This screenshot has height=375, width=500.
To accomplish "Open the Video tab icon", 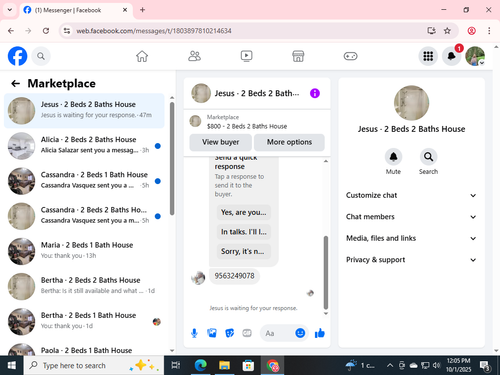I will tap(246, 56).
